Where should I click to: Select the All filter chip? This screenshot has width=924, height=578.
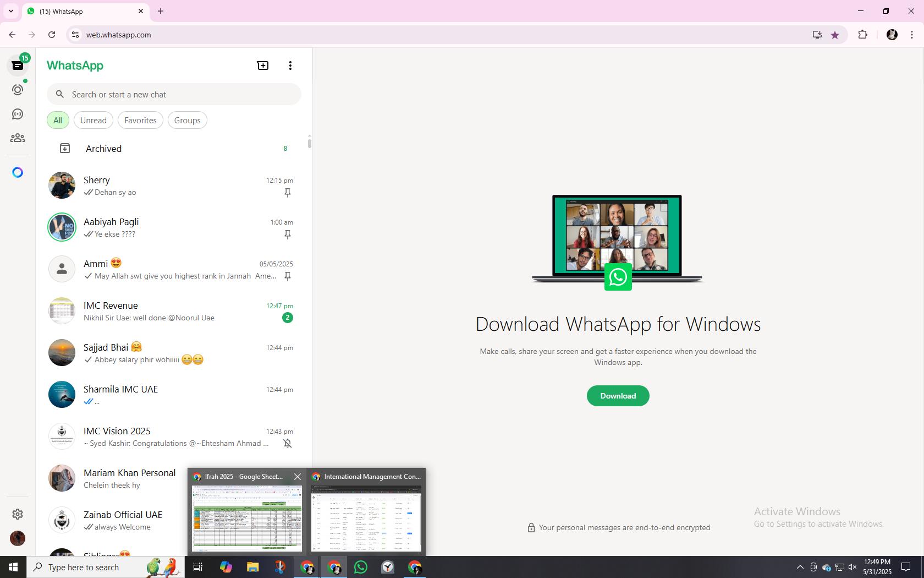[58, 121]
